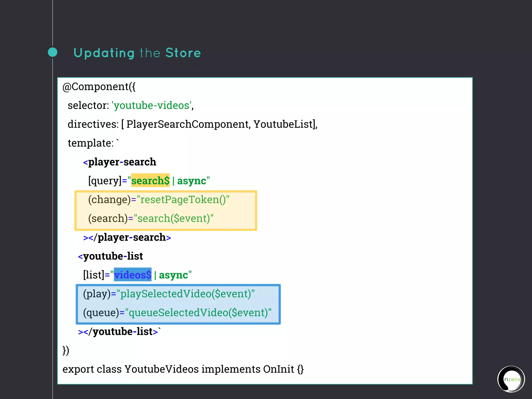This screenshot has width=532, height=399.
Task: Click the 'export class YoutubeVideos implements OnInit {}' line
Action: coord(183,369)
